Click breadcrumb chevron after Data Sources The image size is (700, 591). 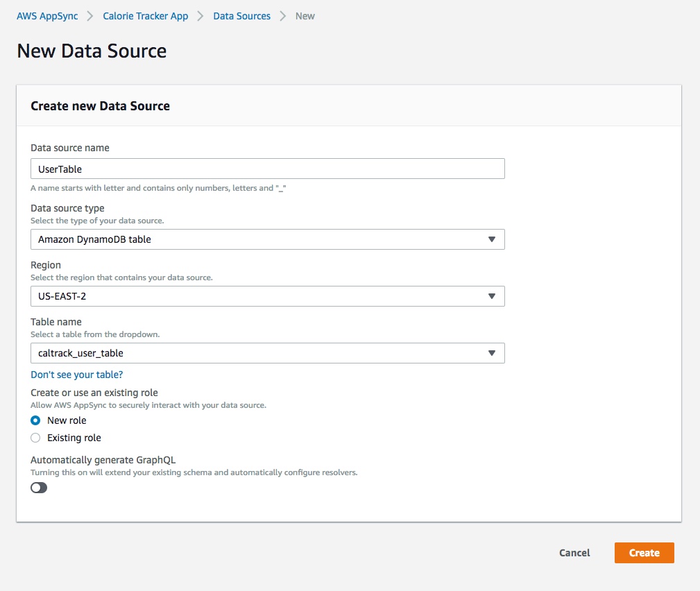pyautogui.click(x=282, y=16)
